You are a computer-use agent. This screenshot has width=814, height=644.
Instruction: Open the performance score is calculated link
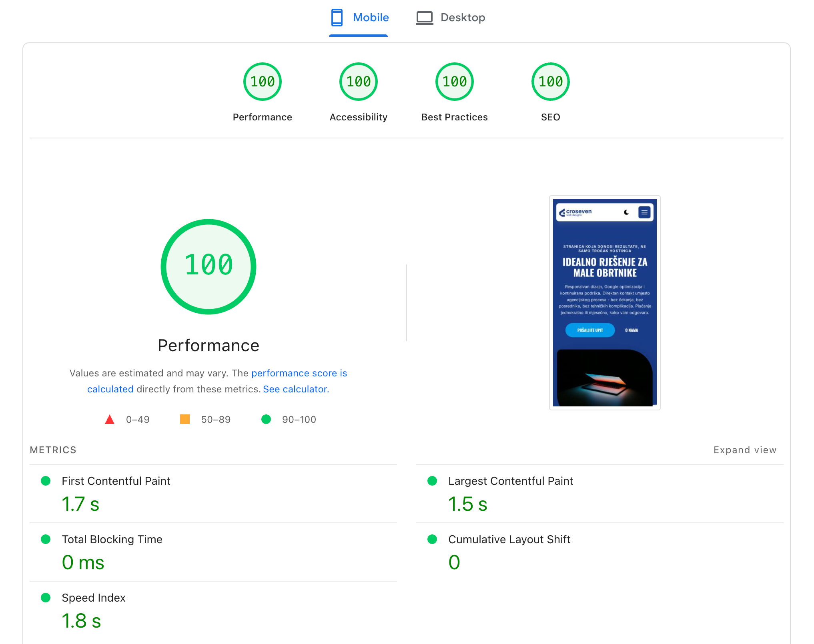coord(299,373)
